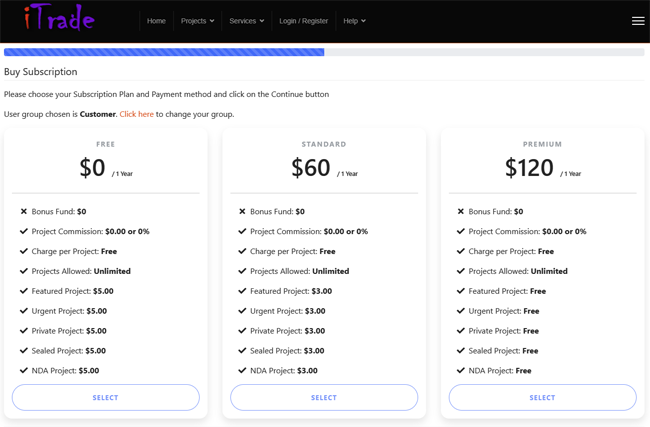This screenshot has height=427, width=650.
Task: Click the checkmark next to Standard Featured Project
Action: coord(242,291)
